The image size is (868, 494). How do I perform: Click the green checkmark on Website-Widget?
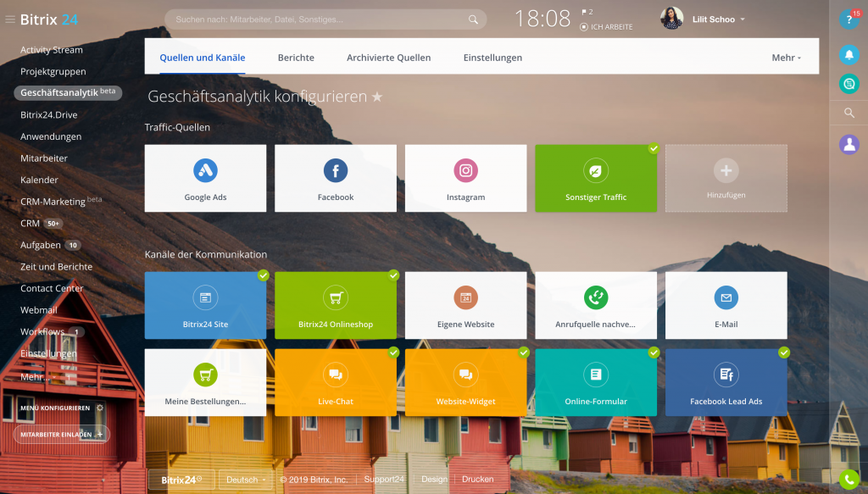click(x=524, y=352)
